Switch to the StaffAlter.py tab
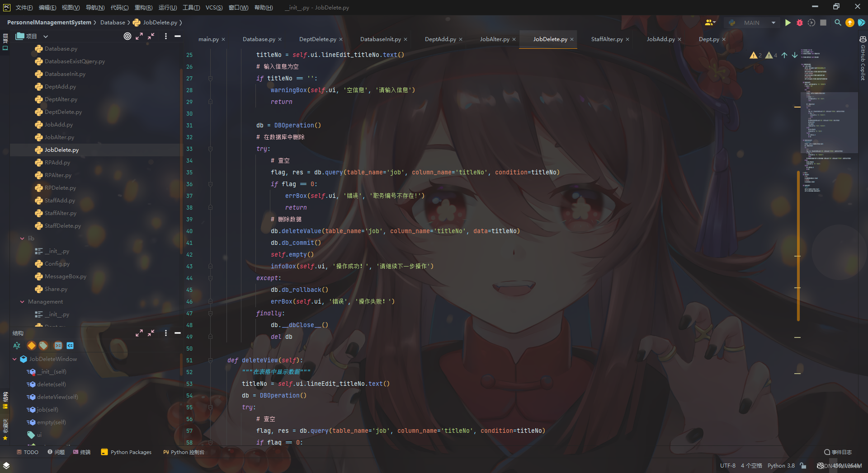Screen dimensions: 868x473 pyautogui.click(x=607, y=39)
